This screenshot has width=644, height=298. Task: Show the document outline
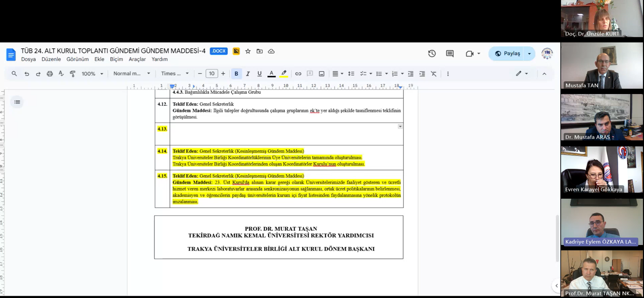[17, 102]
